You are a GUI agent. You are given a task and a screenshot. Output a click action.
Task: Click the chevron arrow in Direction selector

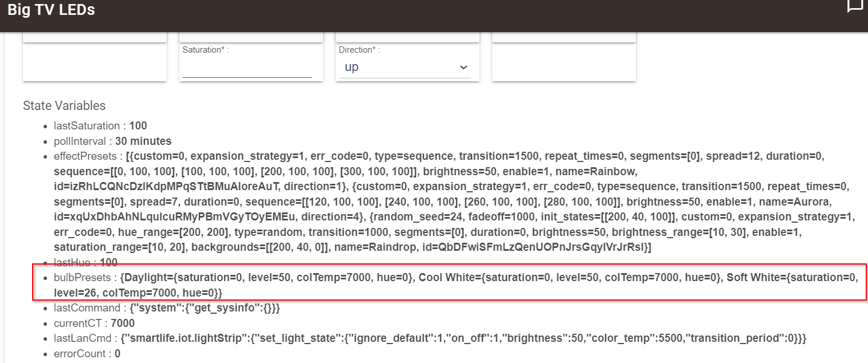464,68
